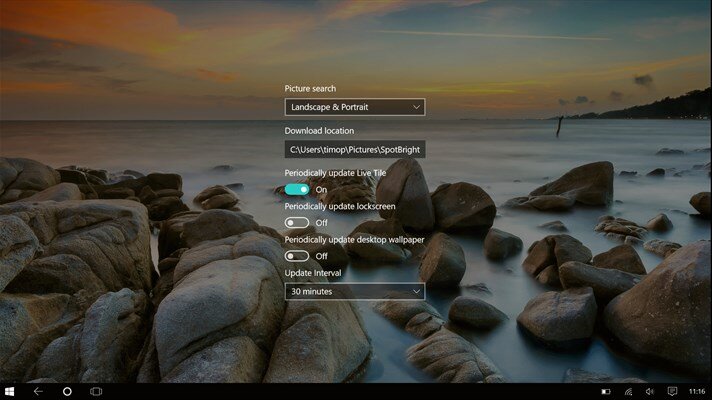Check battery status icon in tray

tap(606, 391)
